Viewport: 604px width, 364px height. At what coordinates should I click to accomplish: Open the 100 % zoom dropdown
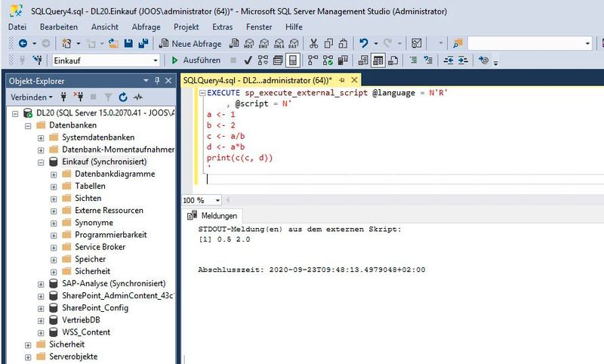coord(217,200)
